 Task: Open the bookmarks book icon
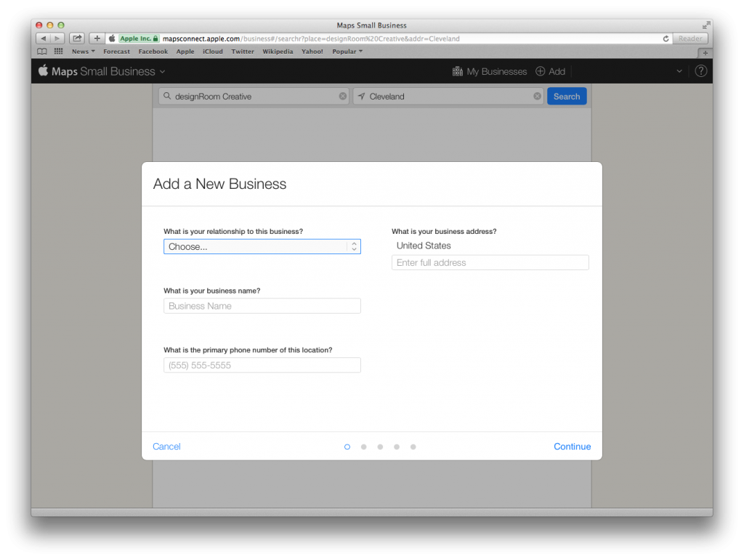(x=42, y=52)
